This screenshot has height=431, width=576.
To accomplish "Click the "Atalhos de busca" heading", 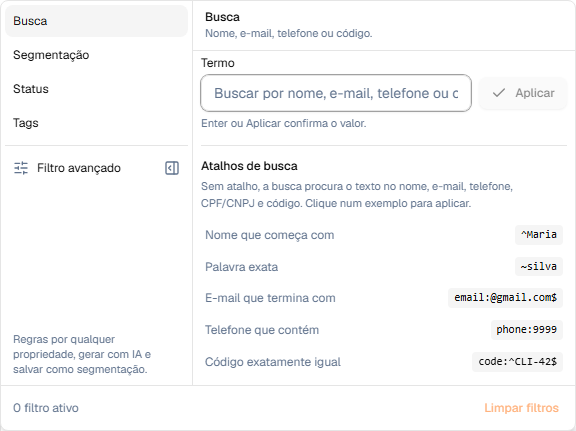I will (x=249, y=166).
